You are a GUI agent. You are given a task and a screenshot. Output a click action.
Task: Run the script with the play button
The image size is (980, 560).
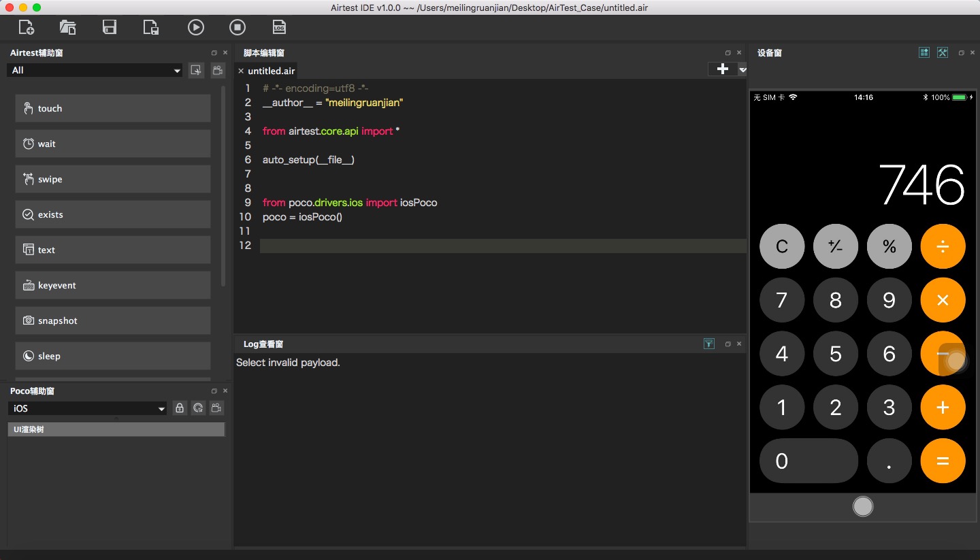pyautogui.click(x=195, y=27)
